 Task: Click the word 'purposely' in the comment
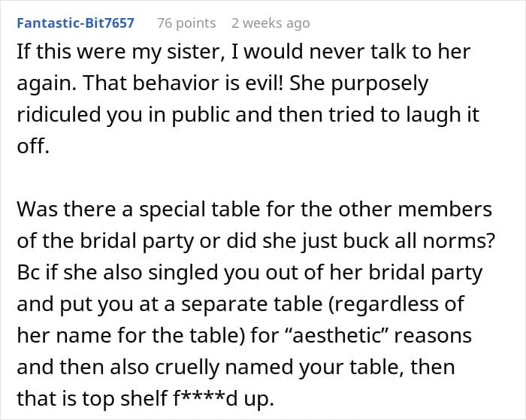[x=379, y=84]
